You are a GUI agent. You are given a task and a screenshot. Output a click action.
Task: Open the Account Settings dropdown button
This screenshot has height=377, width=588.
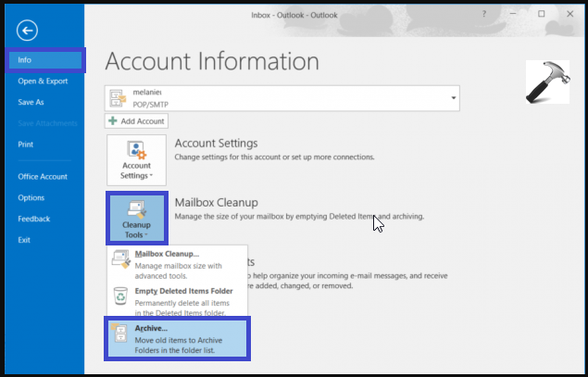tap(137, 158)
